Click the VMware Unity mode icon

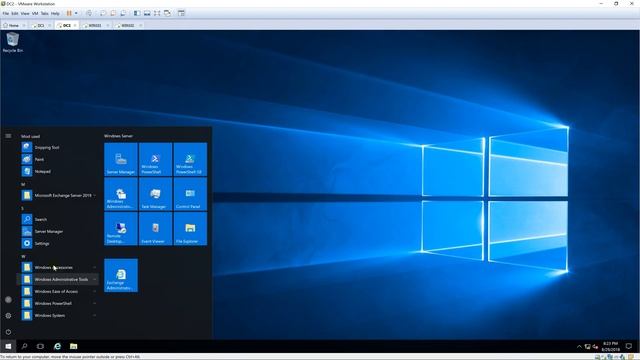(x=167, y=13)
